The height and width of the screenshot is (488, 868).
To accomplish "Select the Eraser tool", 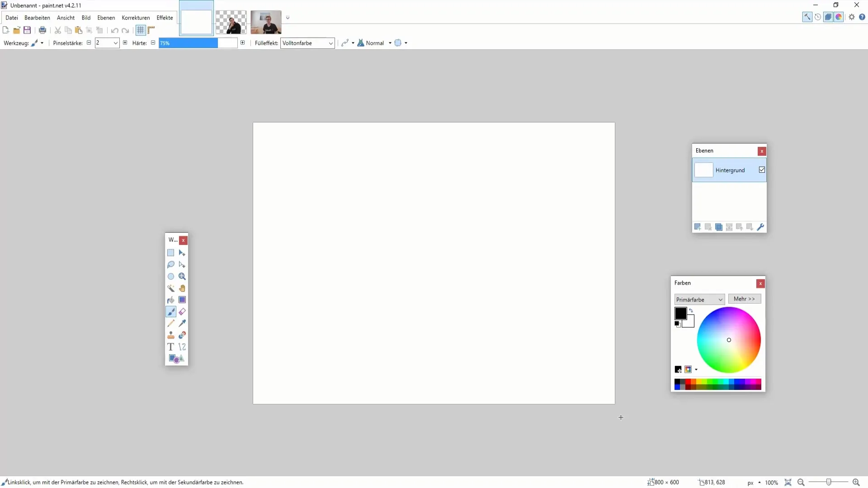I will point(182,312).
